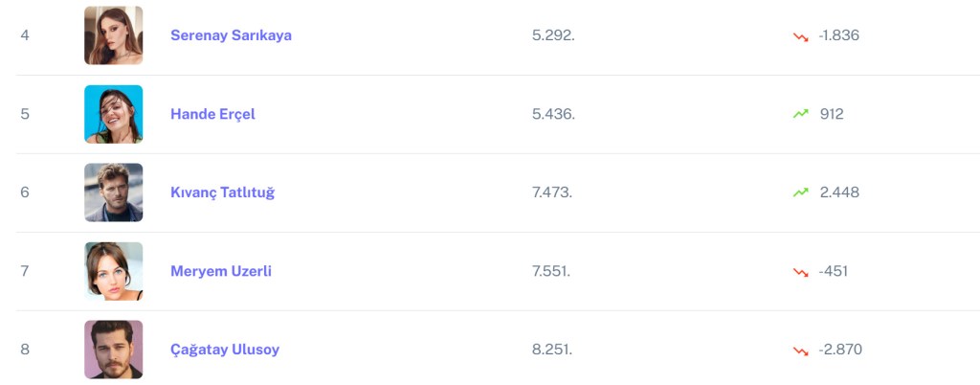Click the green up-trend arrow beside 2.448
The image size is (980, 385).
[800, 192]
